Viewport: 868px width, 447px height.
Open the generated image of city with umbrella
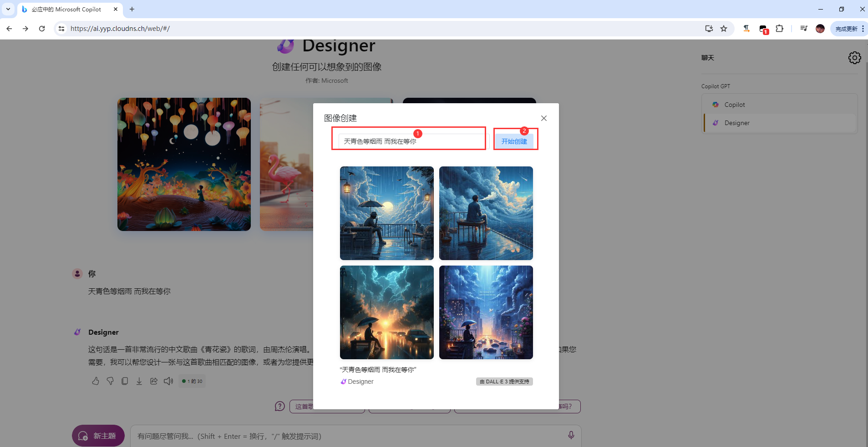coord(486,312)
